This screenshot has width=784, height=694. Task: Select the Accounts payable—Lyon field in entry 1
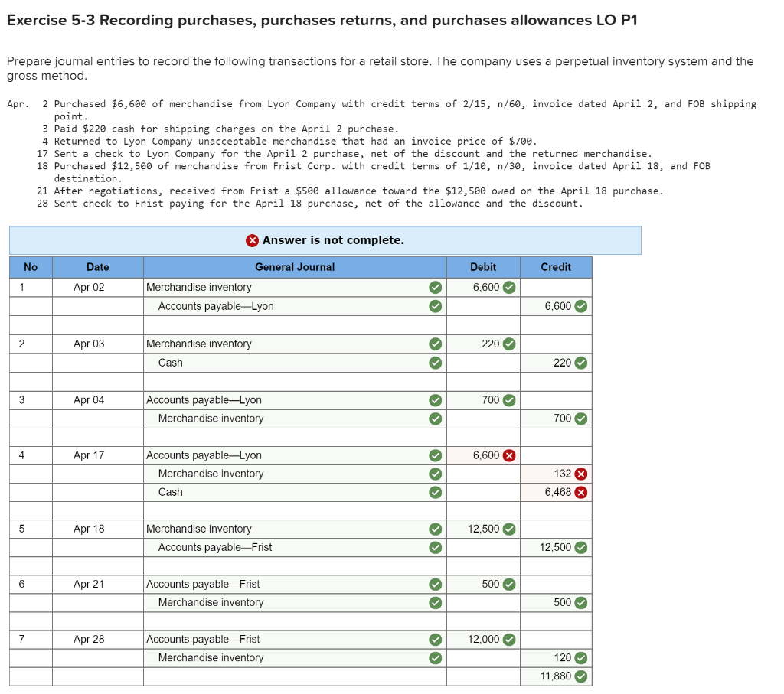(295, 306)
